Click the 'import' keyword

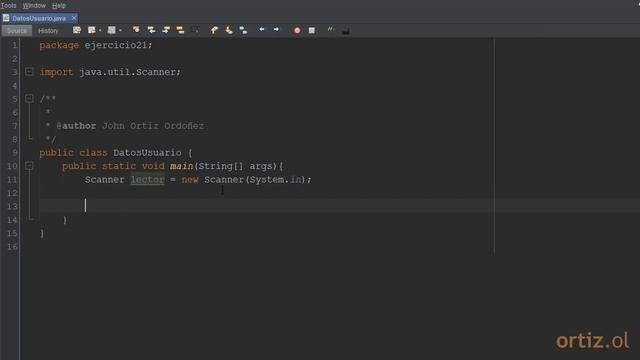pyautogui.click(x=56, y=72)
